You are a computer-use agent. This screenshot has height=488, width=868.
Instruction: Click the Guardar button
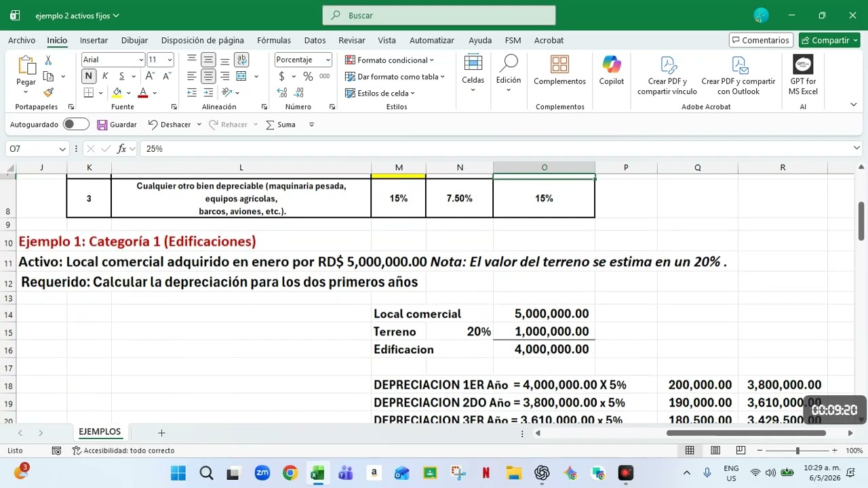point(117,125)
